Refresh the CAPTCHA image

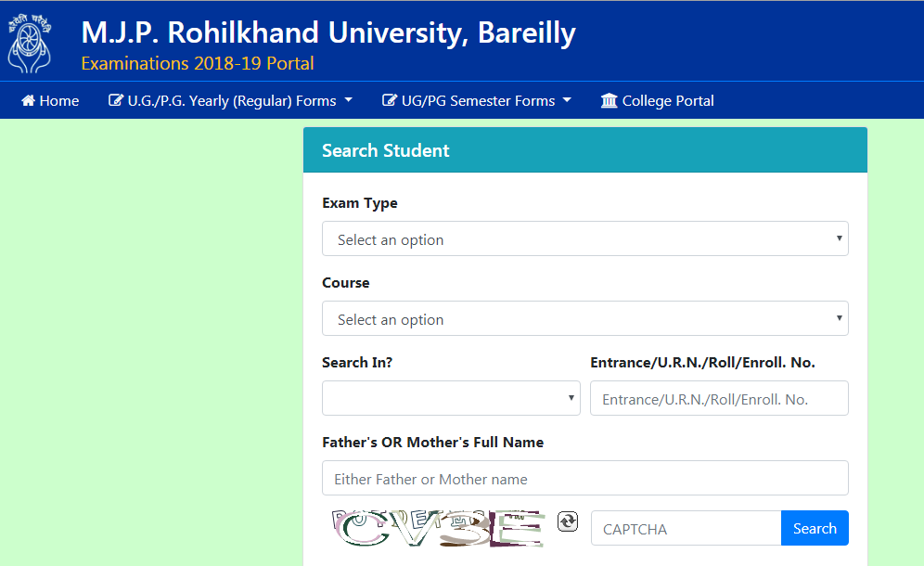(x=568, y=521)
